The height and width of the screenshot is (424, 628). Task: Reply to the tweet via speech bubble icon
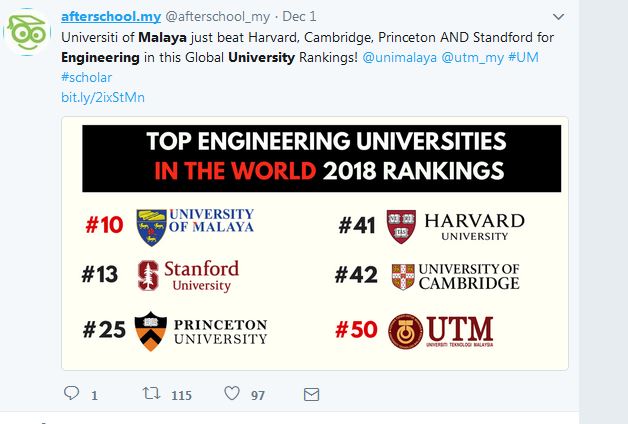pyautogui.click(x=71, y=394)
